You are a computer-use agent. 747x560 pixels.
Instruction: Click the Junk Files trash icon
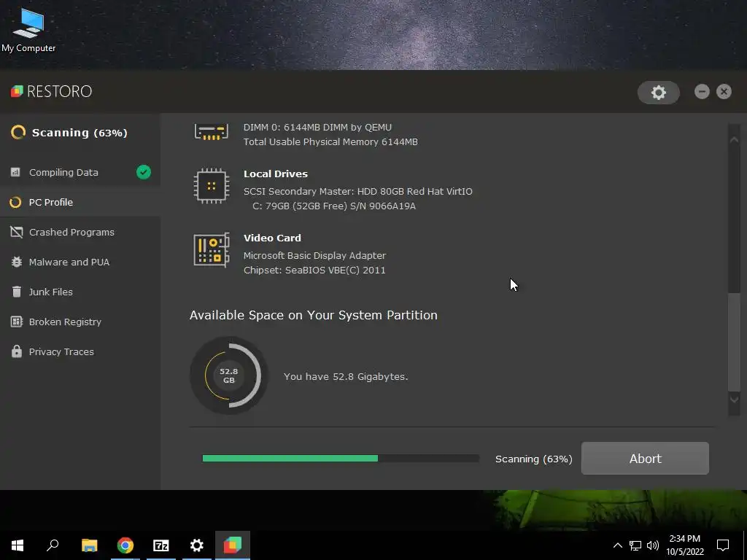pos(16,292)
